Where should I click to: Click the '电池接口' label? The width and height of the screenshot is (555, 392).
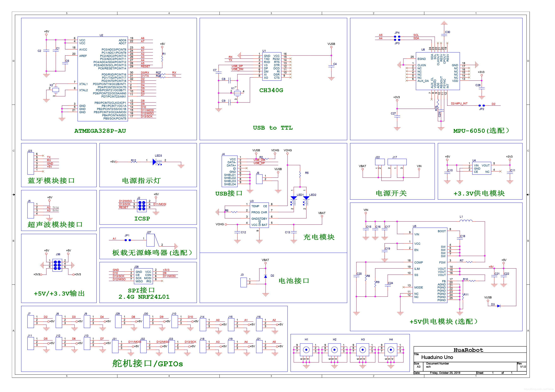[294, 281]
